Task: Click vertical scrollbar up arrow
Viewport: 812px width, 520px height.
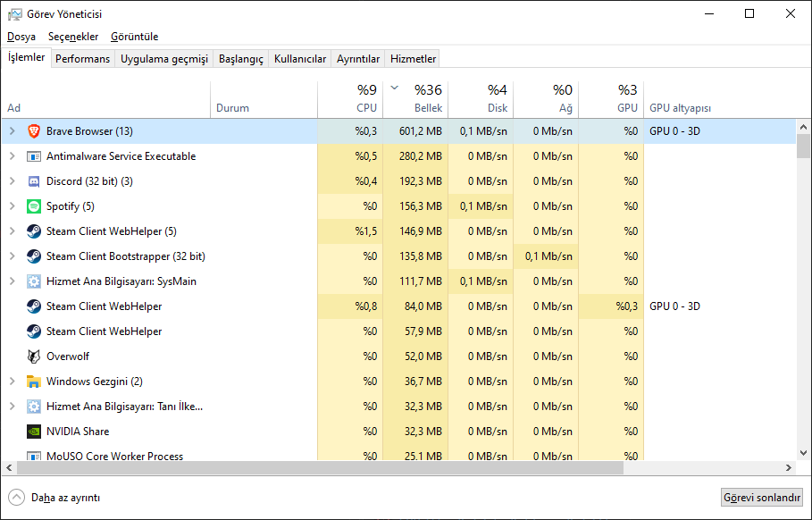Action: [x=803, y=126]
